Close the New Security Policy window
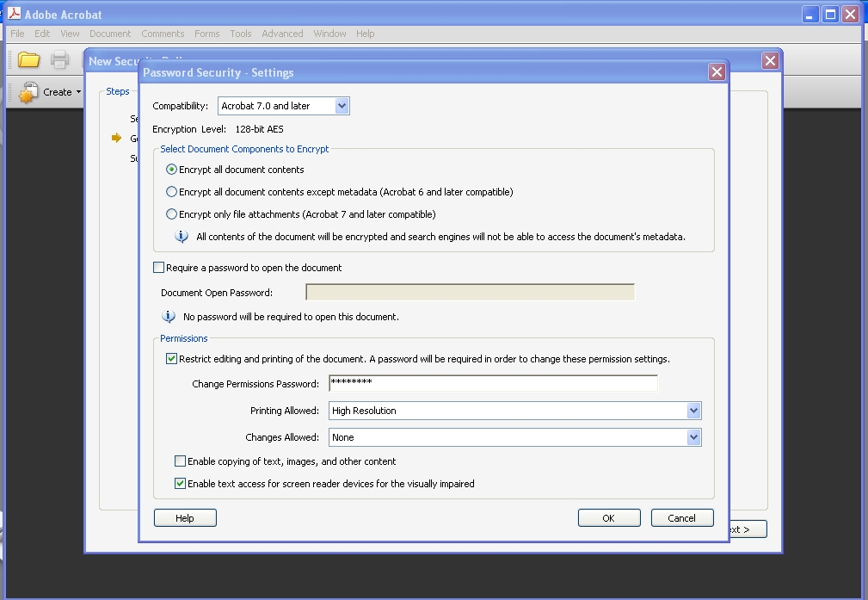Viewport: 868px width, 600px height. point(770,61)
